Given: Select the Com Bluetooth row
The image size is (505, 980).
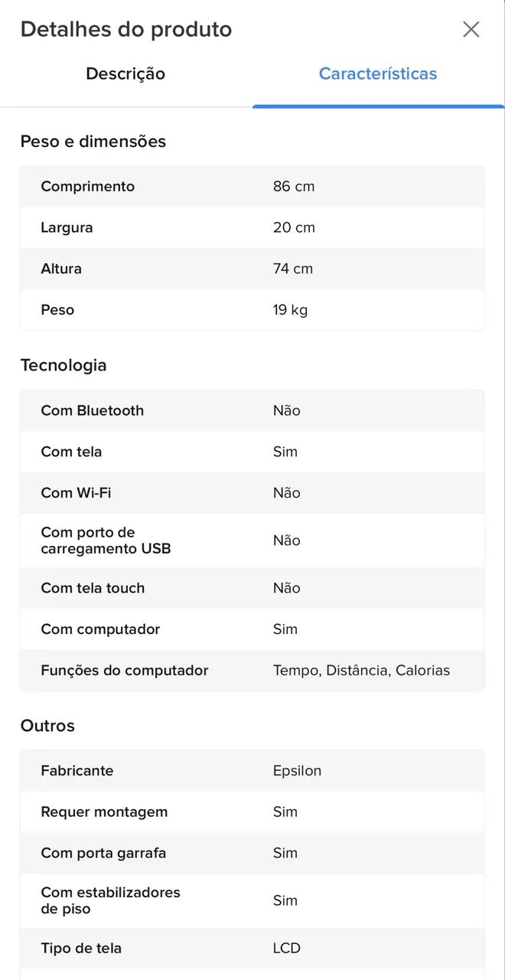Looking at the screenshot, I should [x=252, y=410].
